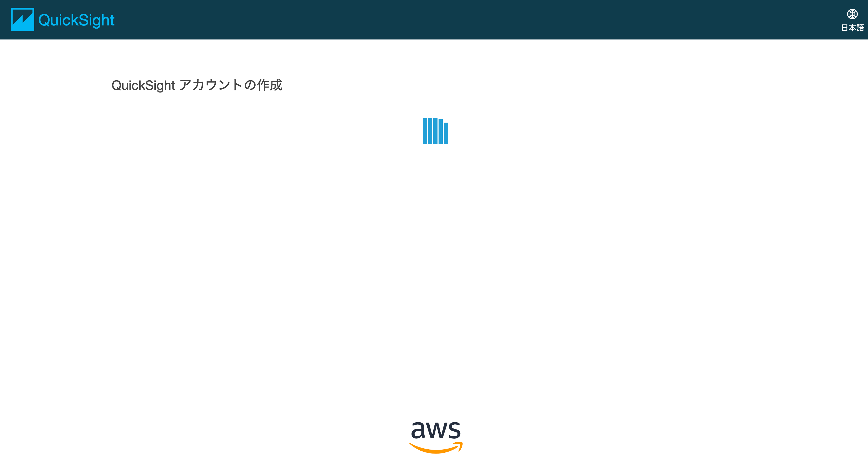This screenshot has width=868, height=467.
Task: Open language selector via globe icon
Action: coord(852,14)
